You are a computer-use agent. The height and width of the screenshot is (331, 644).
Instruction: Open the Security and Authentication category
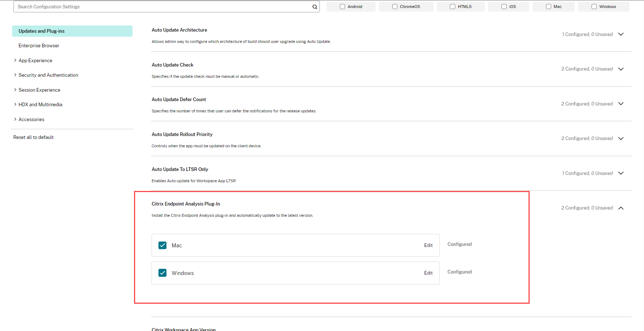[48, 75]
